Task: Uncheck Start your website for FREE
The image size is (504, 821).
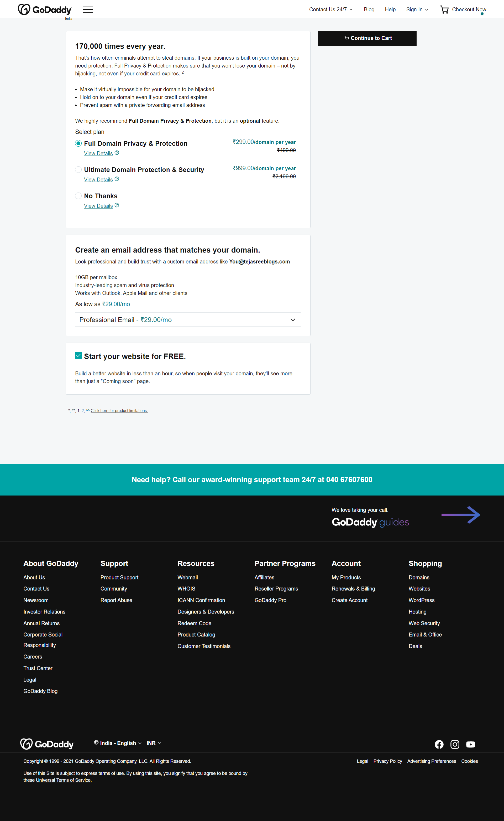Action: point(78,356)
